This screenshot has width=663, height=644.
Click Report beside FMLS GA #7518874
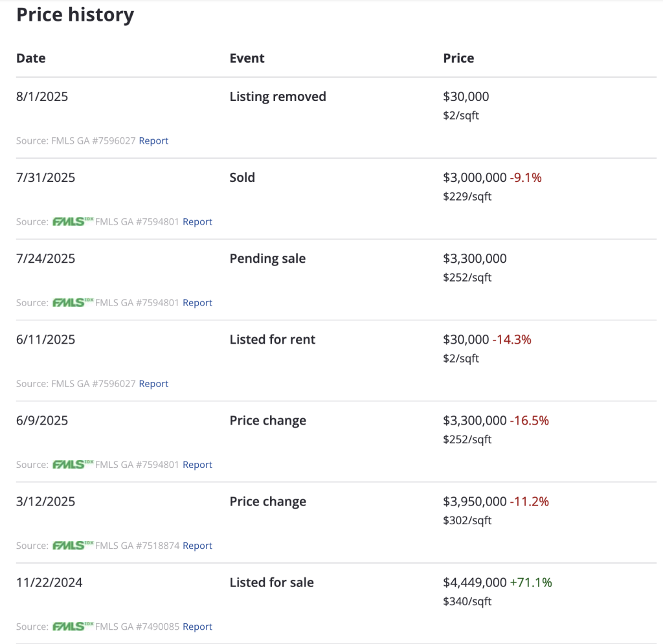(x=197, y=545)
